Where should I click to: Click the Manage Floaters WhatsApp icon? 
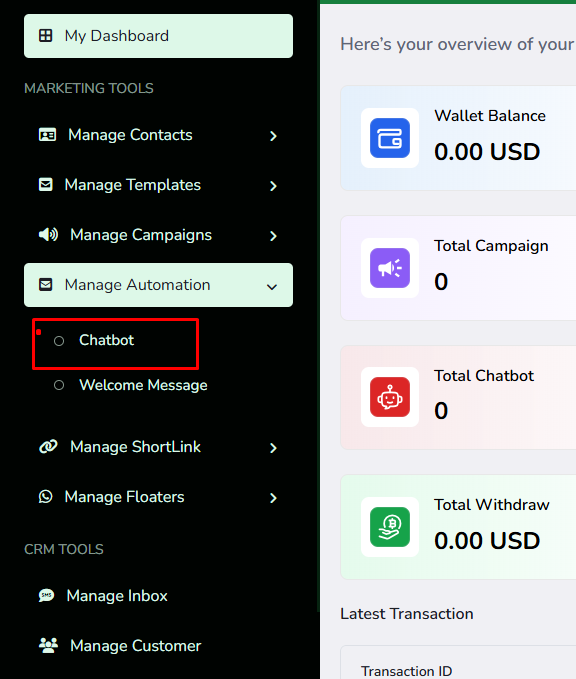click(x=45, y=497)
